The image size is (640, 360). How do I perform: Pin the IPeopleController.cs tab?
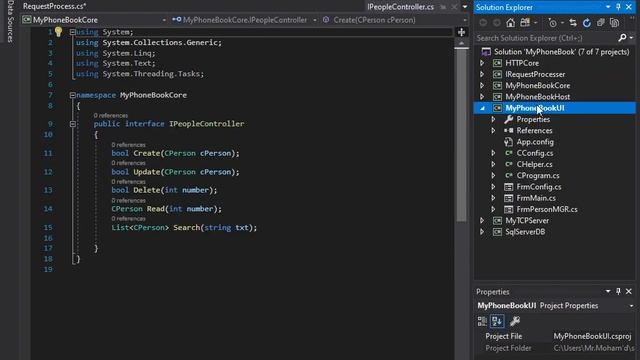[x=443, y=7]
